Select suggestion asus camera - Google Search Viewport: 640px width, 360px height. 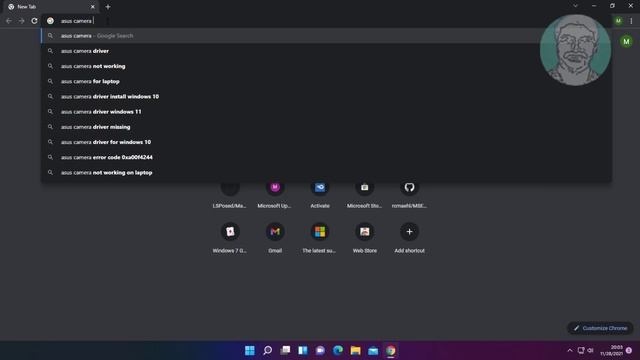pyautogui.click(x=326, y=36)
